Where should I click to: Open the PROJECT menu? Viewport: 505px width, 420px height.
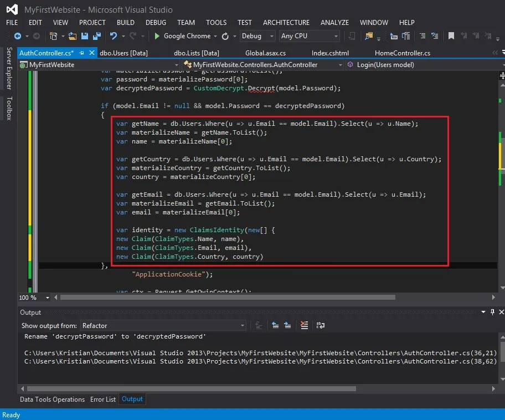pyautogui.click(x=92, y=23)
